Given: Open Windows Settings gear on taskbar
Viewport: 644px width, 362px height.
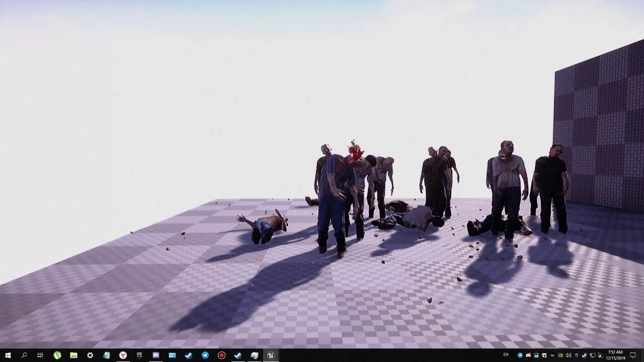Looking at the screenshot, I should pyautogui.click(x=90, y=355).
